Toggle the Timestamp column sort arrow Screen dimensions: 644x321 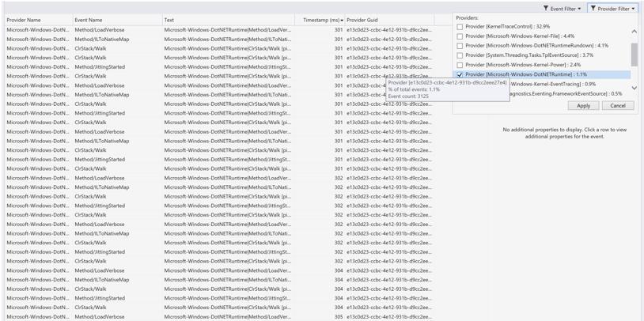tap(343, 20)
